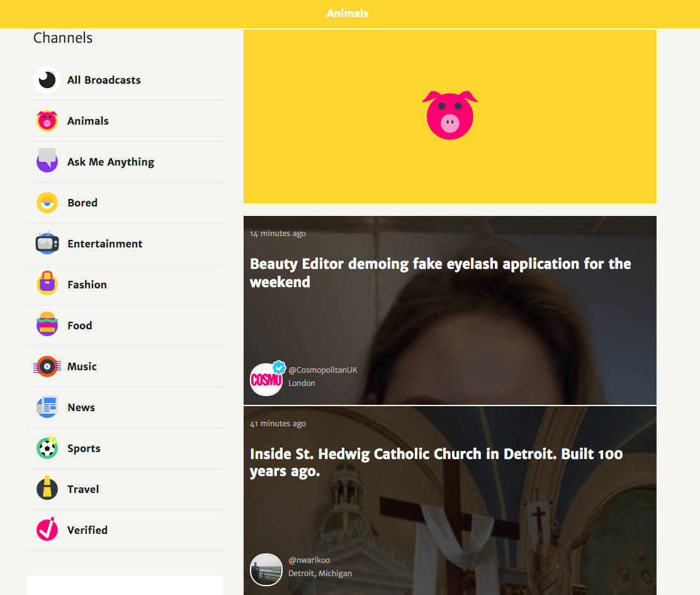700x595 pixels.
Task: Visit the @CosmopolitanUK profile
Action: click(323, 370)
